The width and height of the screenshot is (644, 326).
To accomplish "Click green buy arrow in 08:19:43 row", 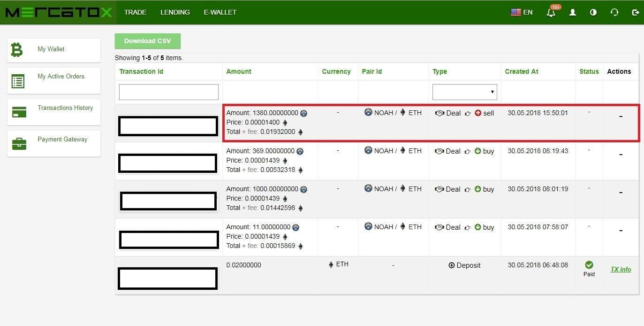I will pyautogui.click(x=478, y=151).
